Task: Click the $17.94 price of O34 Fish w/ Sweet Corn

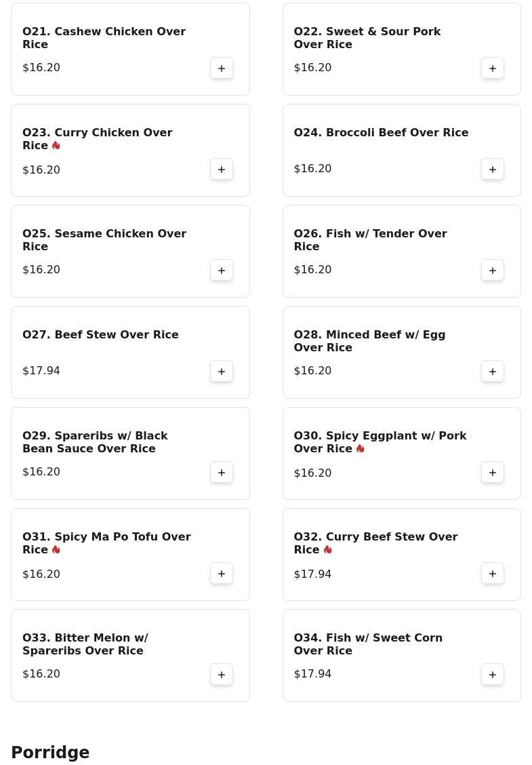Action: point(312,673)
